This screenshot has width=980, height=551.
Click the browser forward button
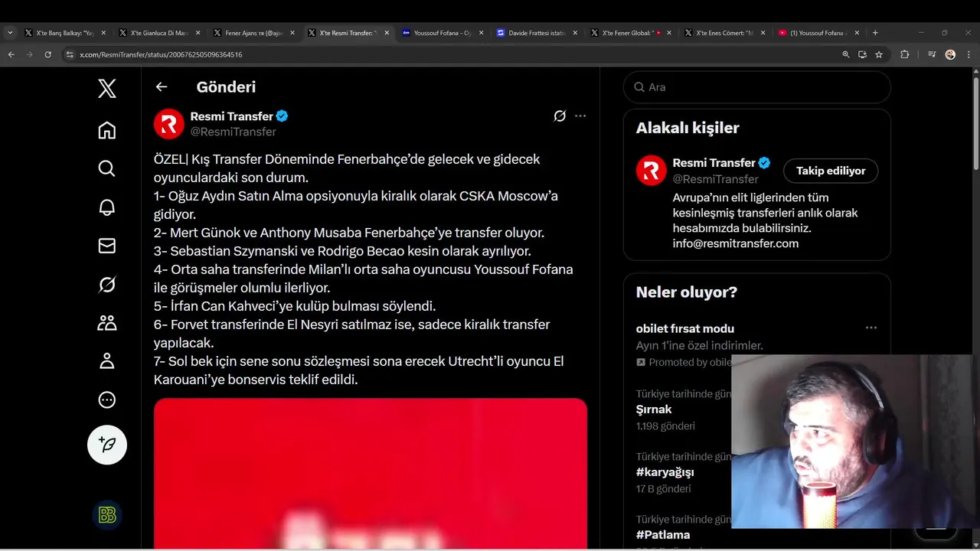point(29,54)
